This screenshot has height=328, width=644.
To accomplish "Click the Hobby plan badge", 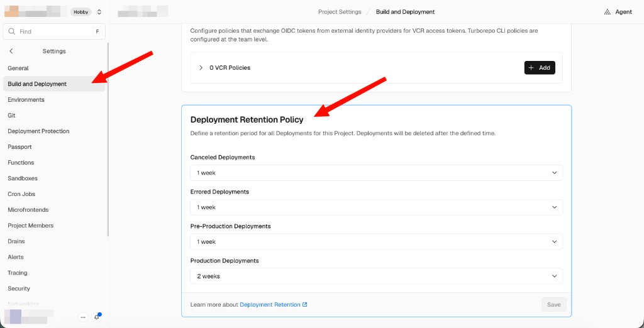I will [81, 12].
